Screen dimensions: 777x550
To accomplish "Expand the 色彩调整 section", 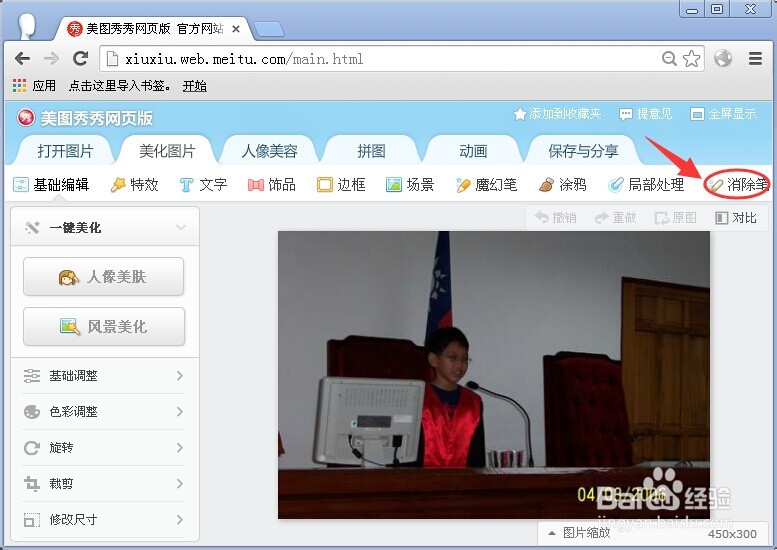I will tap(104, 412).
